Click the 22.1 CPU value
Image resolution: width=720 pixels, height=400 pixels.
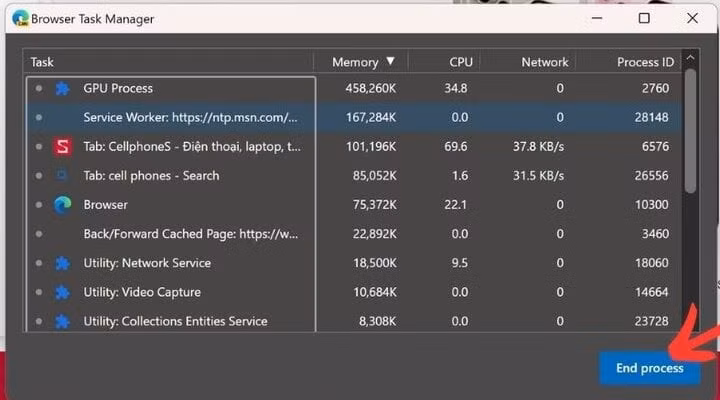[456, 205]
